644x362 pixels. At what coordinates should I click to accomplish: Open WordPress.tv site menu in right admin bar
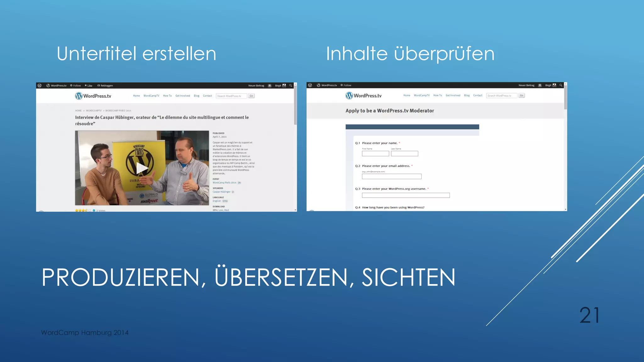coord(327,85)
